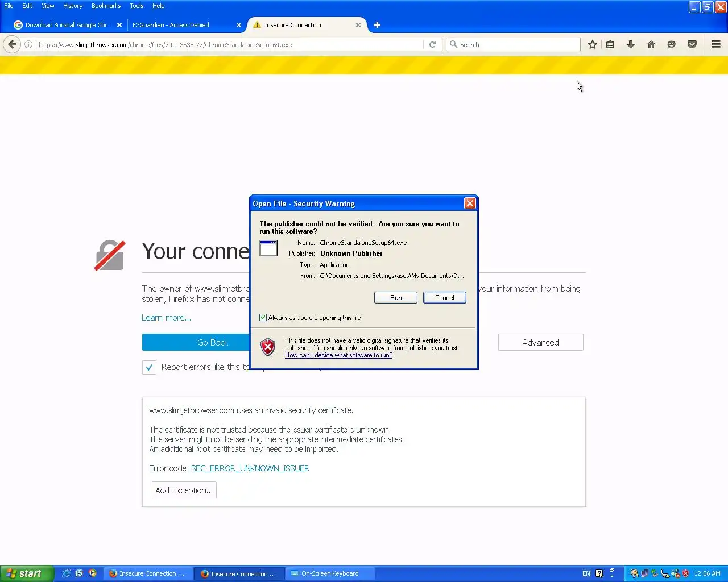The width and height of the screenshot is (728, 582).
Task: Open the File menu
Action: click(9, 6)
